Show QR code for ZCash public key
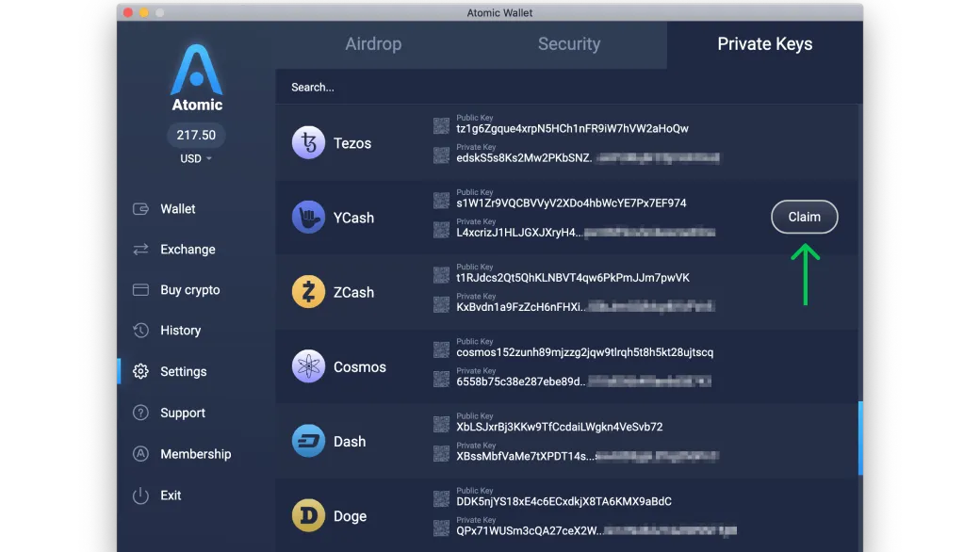Image resolution: width=980 pixels, height=552 pixels. point(441,275)
